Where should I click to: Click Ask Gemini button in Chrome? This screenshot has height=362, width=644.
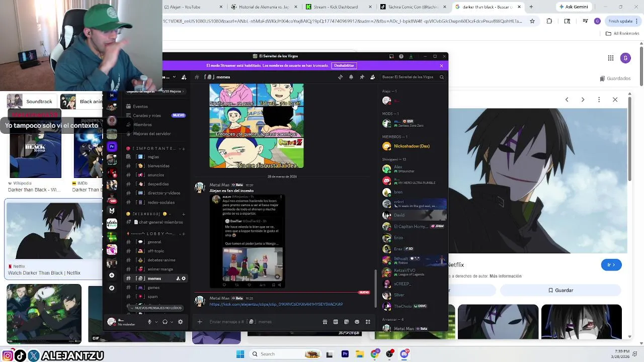coord(574,7)
